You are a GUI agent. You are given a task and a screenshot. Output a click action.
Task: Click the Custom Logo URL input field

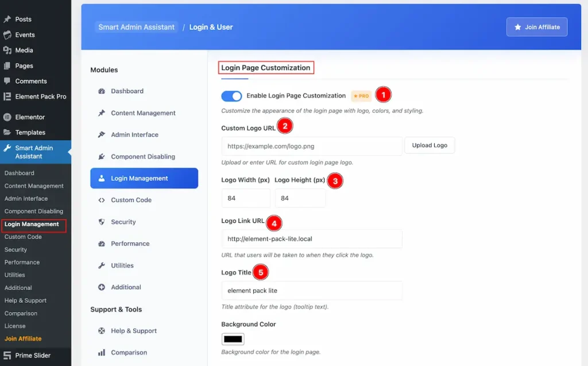pos(312,146)
